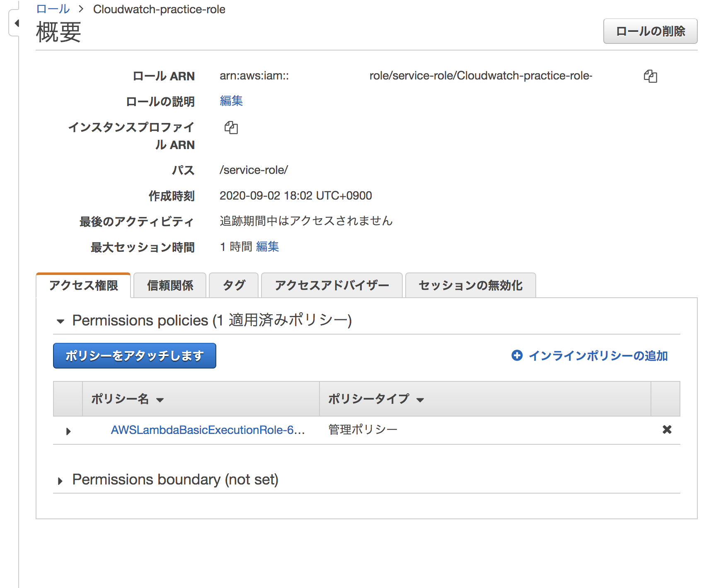Open the アクセスアドバイザー tab

click(331, 285)
